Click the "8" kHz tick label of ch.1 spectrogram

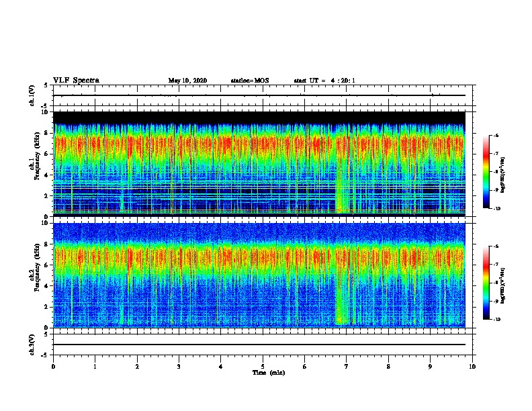click(47, 133)
